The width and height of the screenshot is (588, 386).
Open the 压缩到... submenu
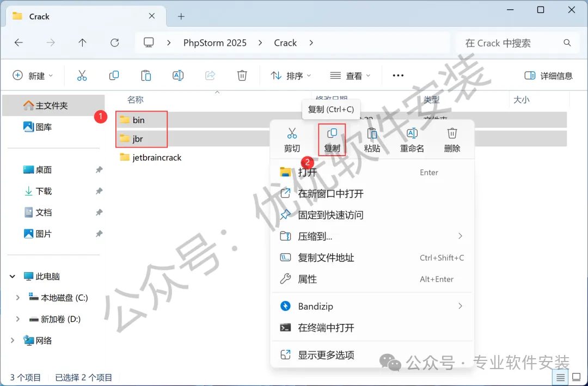click(x=372, y=236)
